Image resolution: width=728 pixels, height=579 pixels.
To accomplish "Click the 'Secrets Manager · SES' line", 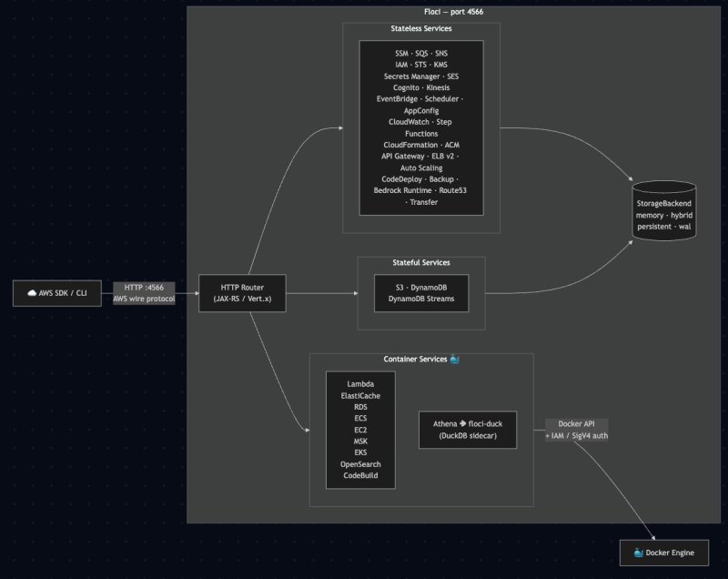I will tap(421, 76).
